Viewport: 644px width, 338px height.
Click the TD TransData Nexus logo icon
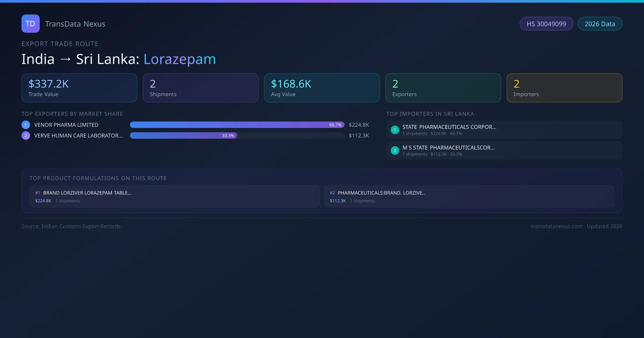point(30,24)
